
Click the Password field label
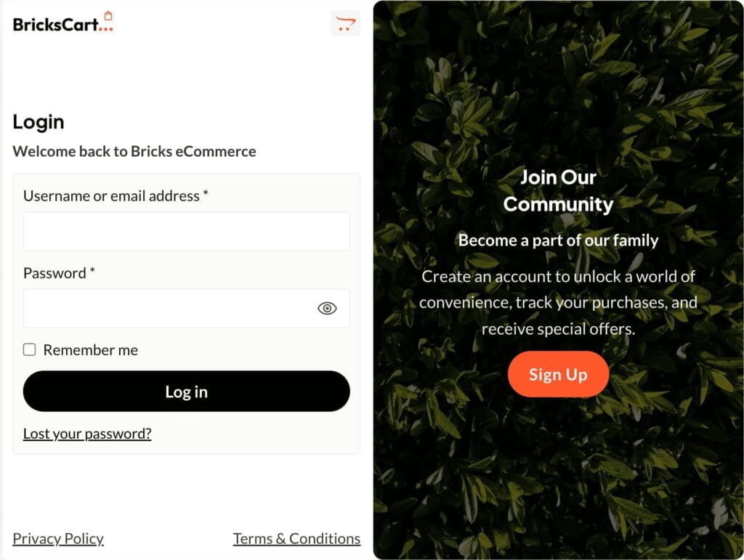click(60, 273)
